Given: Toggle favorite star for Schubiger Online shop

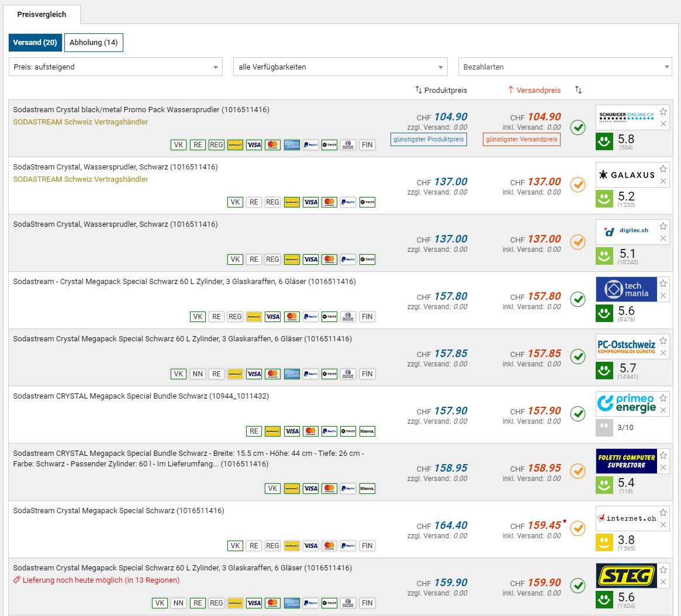Looking at the screenshot, I should click(663, 112).
